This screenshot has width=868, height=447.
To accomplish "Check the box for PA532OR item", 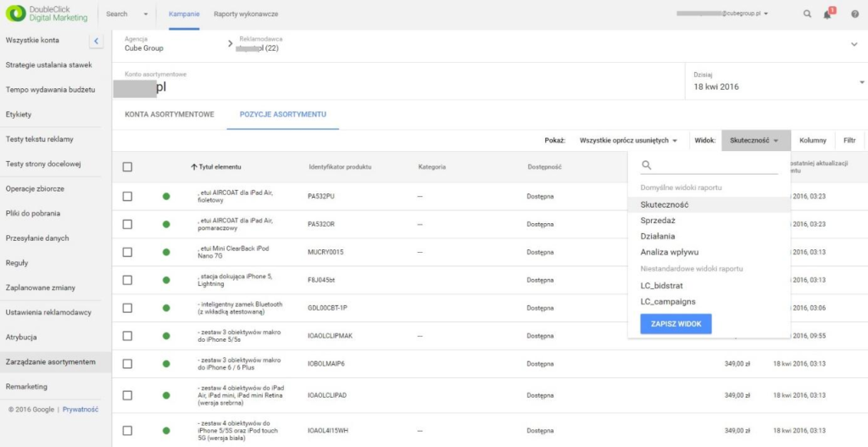I will 127,224.
